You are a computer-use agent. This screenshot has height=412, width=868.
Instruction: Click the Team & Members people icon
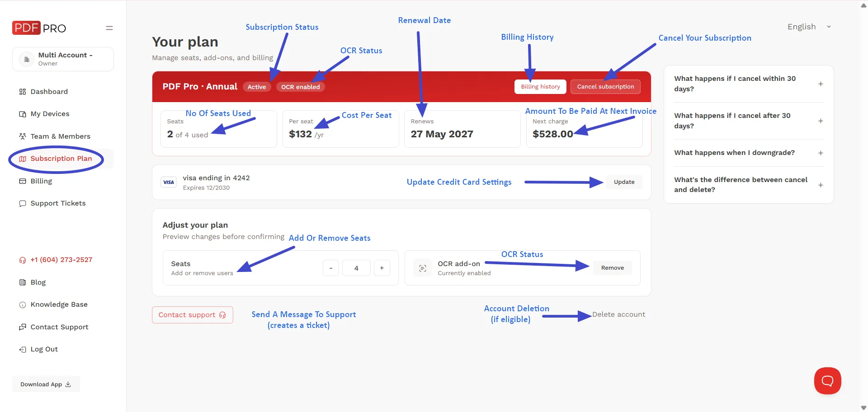click(23, 136)
